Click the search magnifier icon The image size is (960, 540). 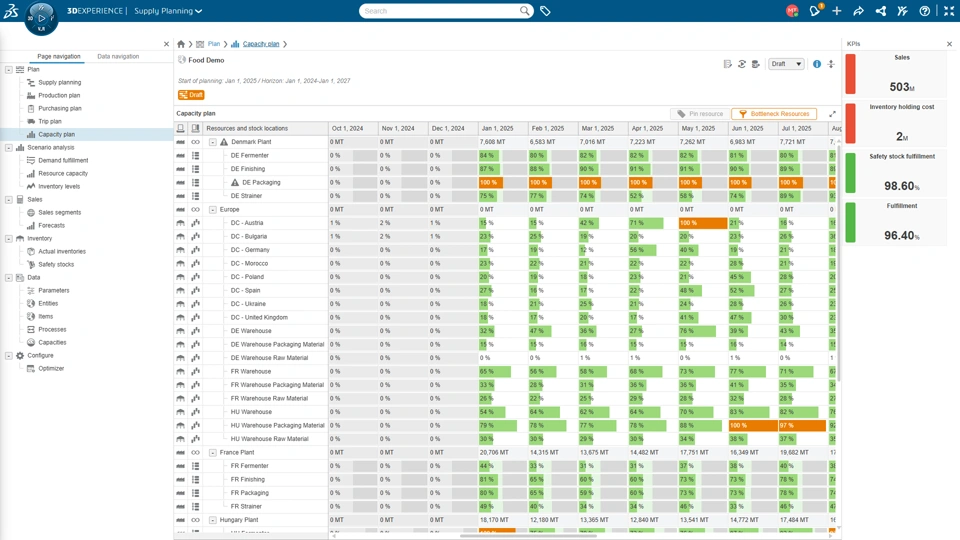pyautogui.click(x=525, y=10)
